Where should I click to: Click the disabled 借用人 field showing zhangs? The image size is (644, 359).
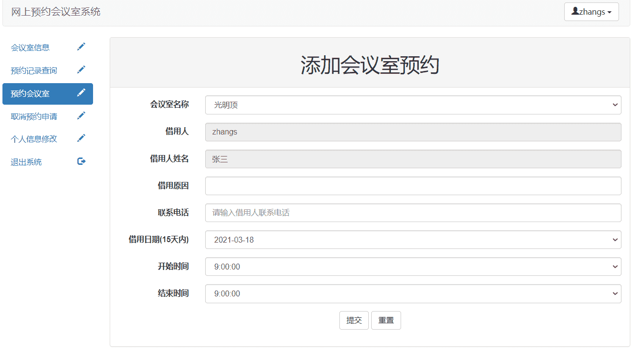413,132
